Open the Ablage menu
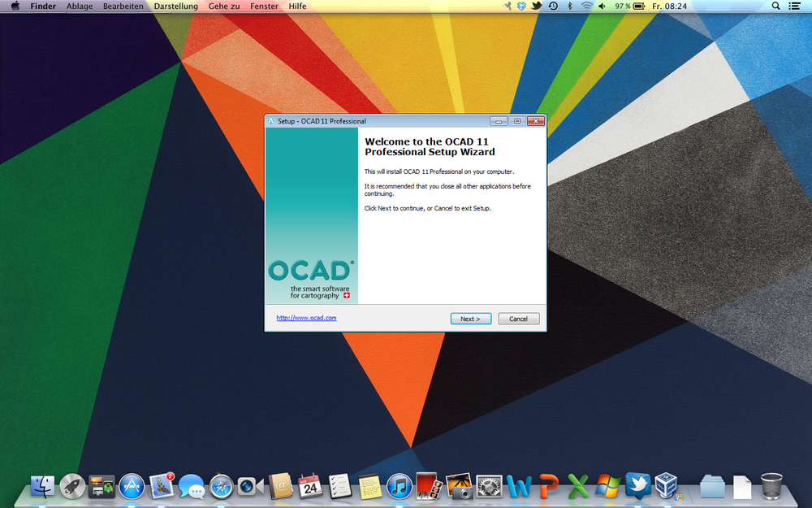The height and width of the screenshot is (508, 812). pos(80,7)
